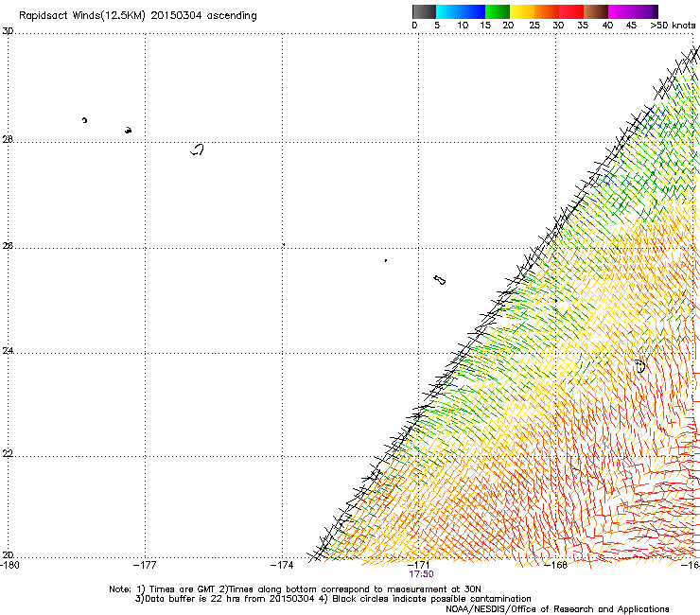Click the note line 'Times are GMT'
The width and height of the screenshot is (700, 615).
click(181, 589)
